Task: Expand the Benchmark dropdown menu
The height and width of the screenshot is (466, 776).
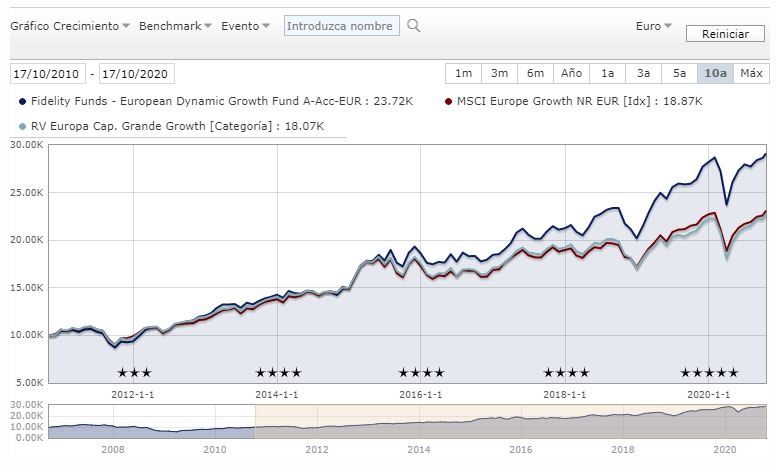Action: [x=175, y=26]
